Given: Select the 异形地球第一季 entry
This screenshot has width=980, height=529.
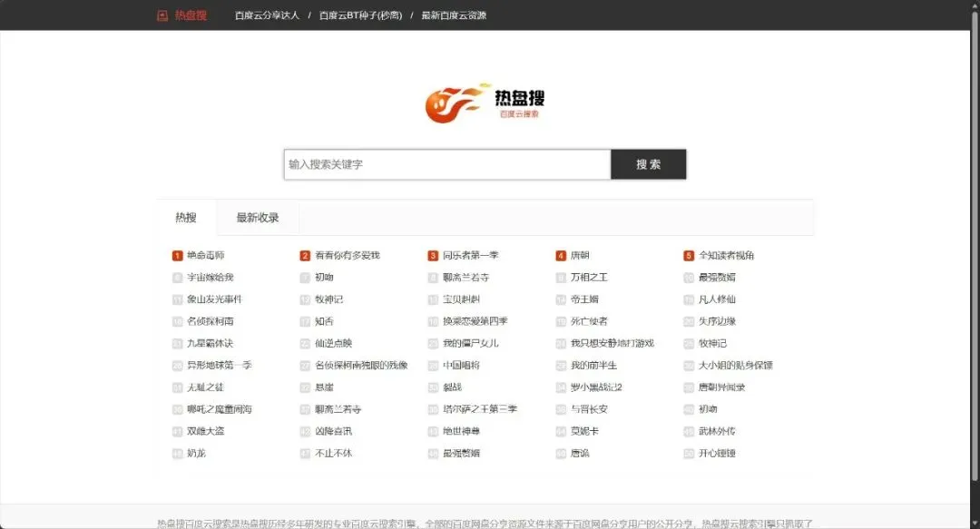Looking at the screenshot, I should pos(220,365).
